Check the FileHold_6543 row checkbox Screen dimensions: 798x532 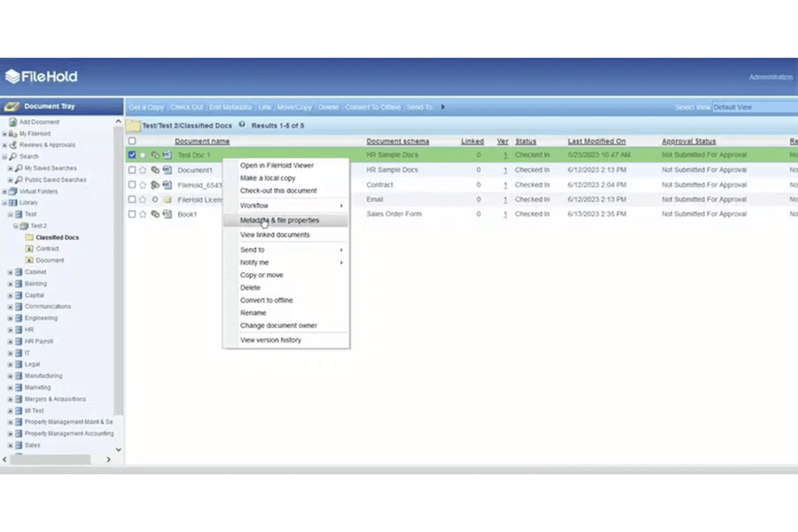[x=132, y=185]
